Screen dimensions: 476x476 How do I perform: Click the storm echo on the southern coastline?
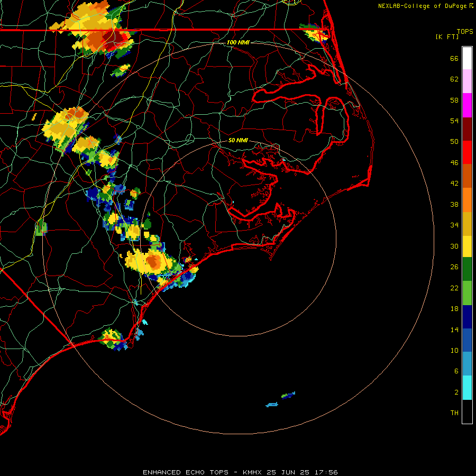[113, 339]
